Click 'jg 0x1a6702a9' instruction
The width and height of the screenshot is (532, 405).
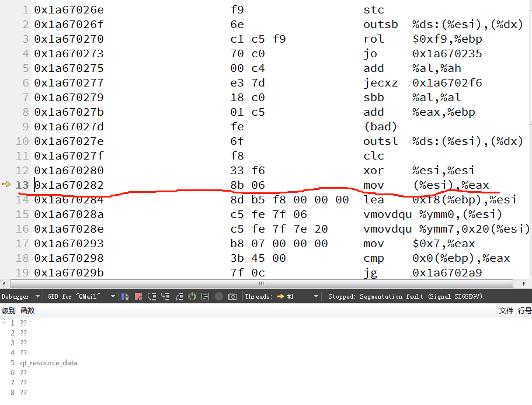pos(423,272)
